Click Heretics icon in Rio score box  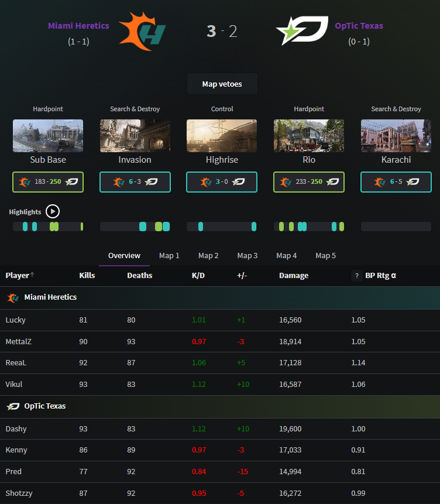click(x=286, y=182)
